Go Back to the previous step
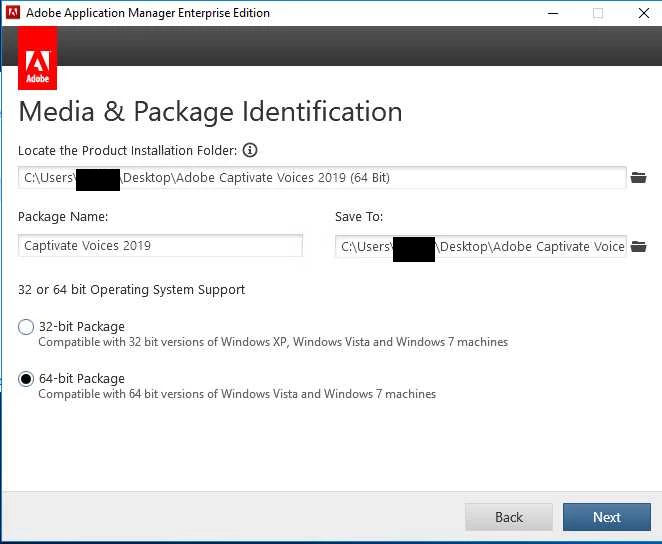The width and height of the screenshot is (662, 544). tap(509, 517)
